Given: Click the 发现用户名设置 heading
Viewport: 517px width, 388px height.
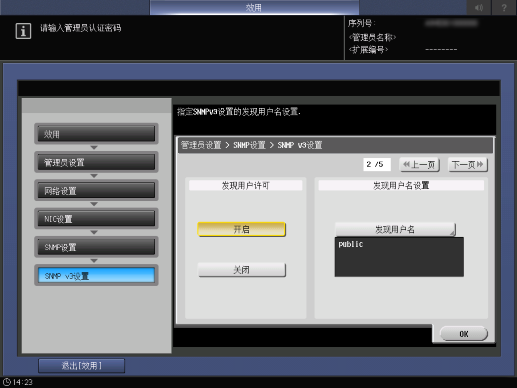Looking at the screenshot, I should point(401,185).
